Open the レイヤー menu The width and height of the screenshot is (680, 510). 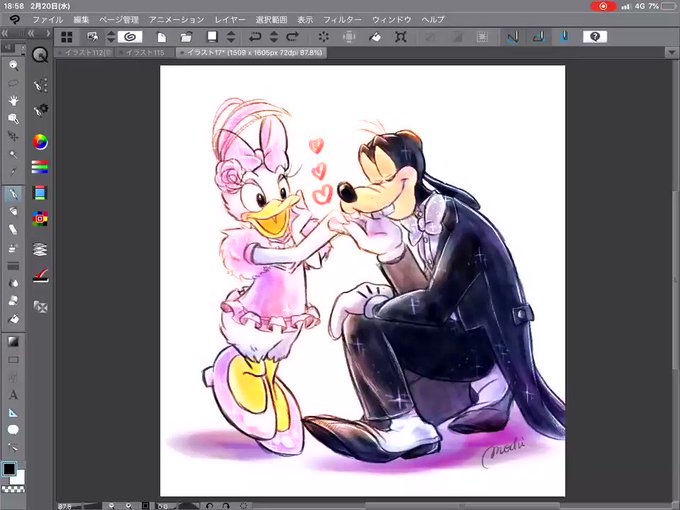(x=230, y=20)
